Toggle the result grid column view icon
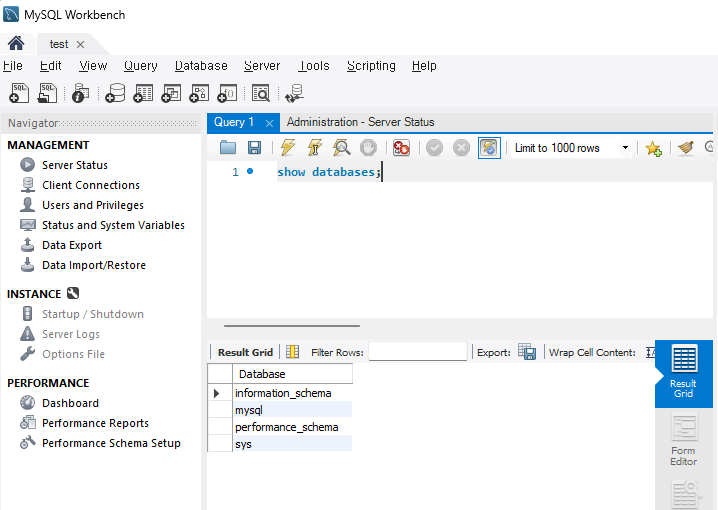This screenshot has height=510, width=718. click(292, 352)
